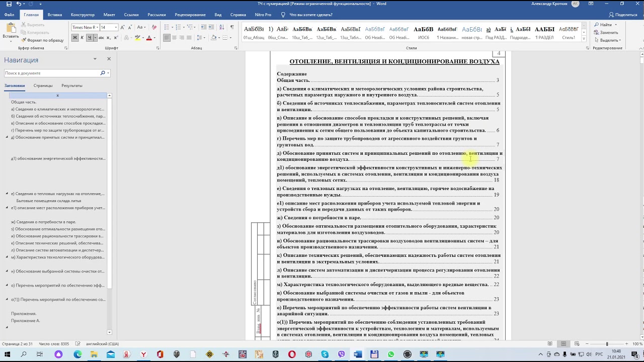Switch to read mode view in the status bar
The width and height of the screenshot is (644, 362).
point(551,344)
